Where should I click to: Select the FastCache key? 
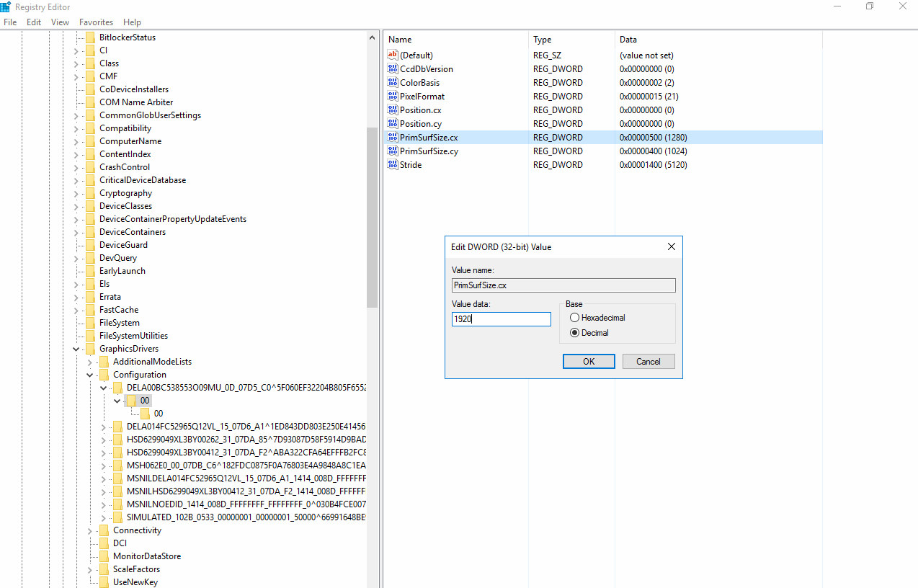pos(119,310)
